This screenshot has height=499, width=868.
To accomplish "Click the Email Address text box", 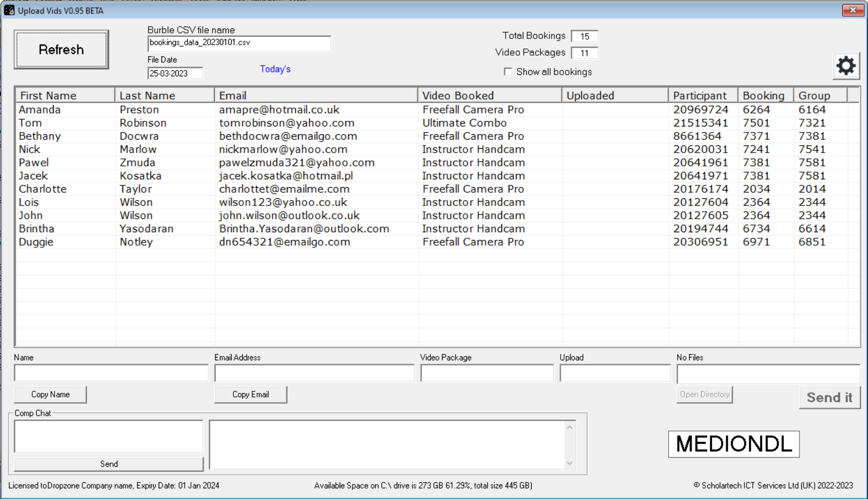I will [314, 373].
